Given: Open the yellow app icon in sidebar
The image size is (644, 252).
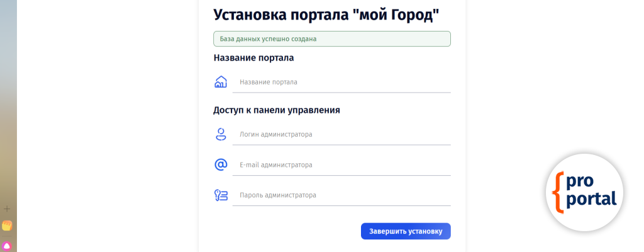Looking at the screenshot, I should coord(7,226).
